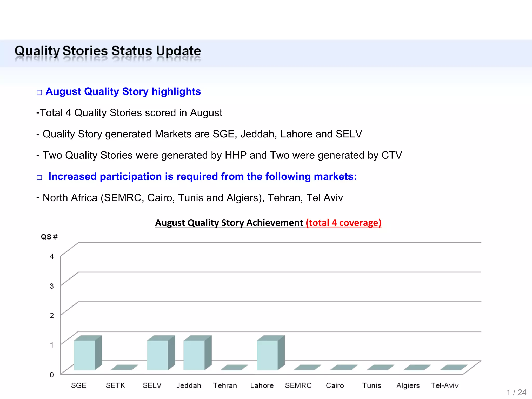Click the August Quality Story Achievement chart title

click(x=229, y=223)
